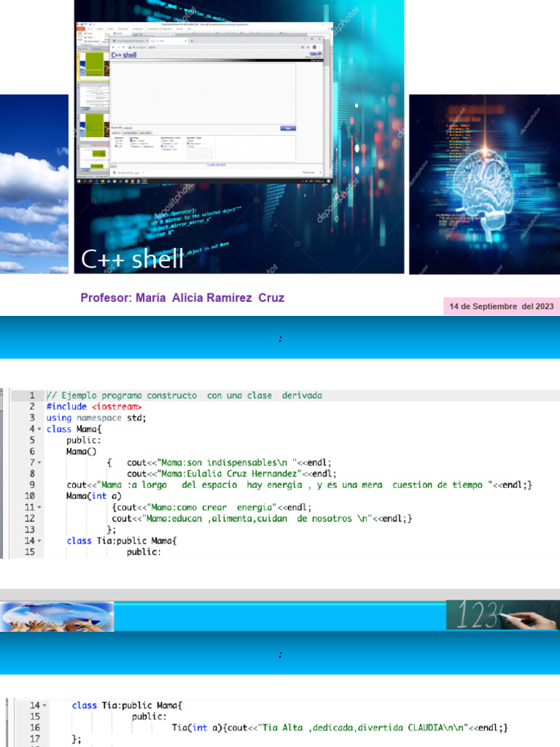Collapse the fold arrow at line 11
The width and height of the screenshot is (560, 747).
click(x=39, y=508)
